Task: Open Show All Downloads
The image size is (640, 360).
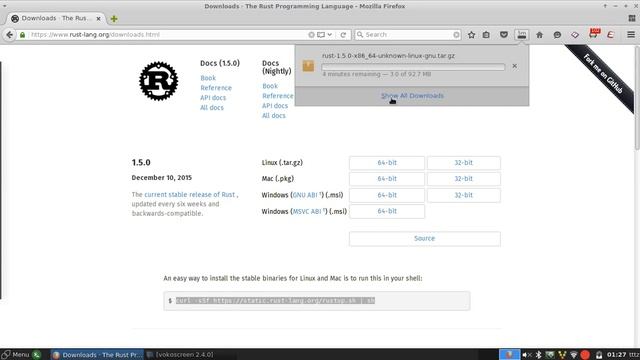Action: [412, 96]
